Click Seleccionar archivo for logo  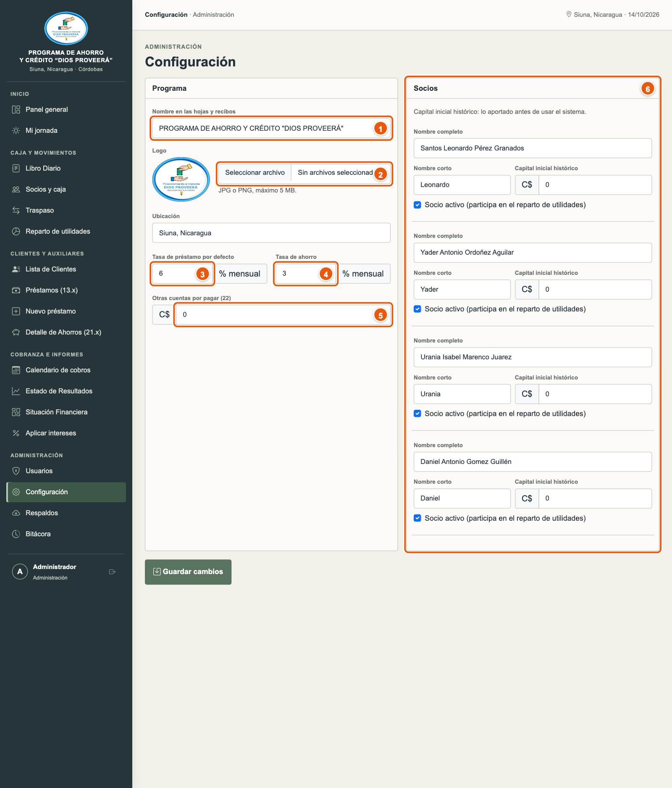[255, 173]
